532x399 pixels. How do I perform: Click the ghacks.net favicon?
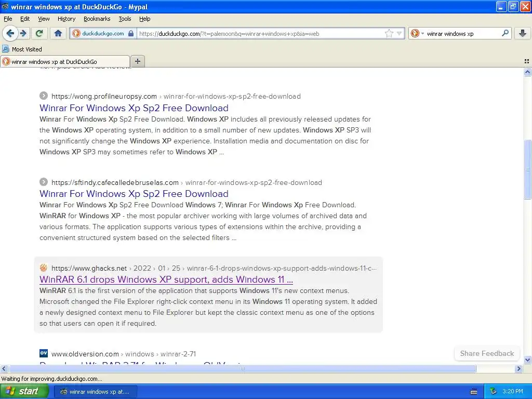[44, 268]
